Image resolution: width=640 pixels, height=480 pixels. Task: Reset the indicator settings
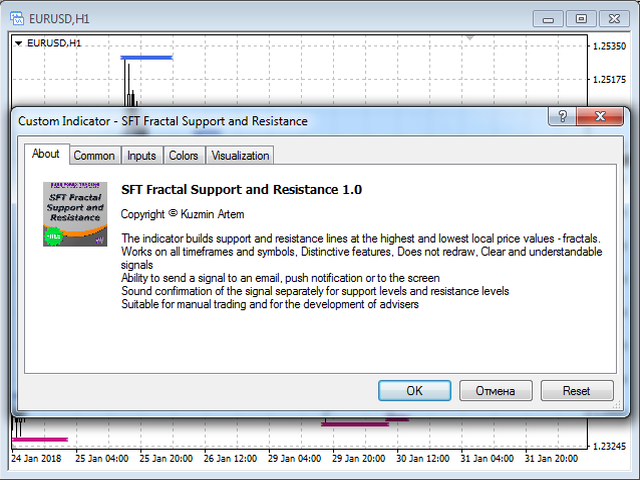tap(577, 391)
